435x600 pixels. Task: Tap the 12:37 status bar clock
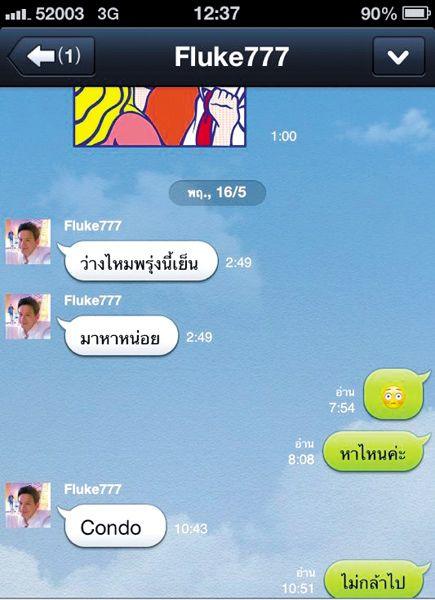click(x=217, y=14)
